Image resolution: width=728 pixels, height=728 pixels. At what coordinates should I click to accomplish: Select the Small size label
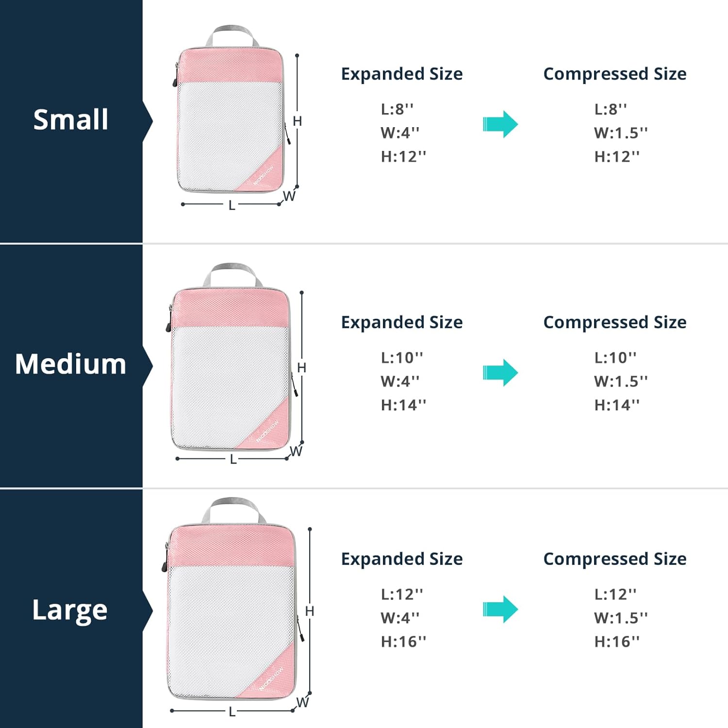71,119
